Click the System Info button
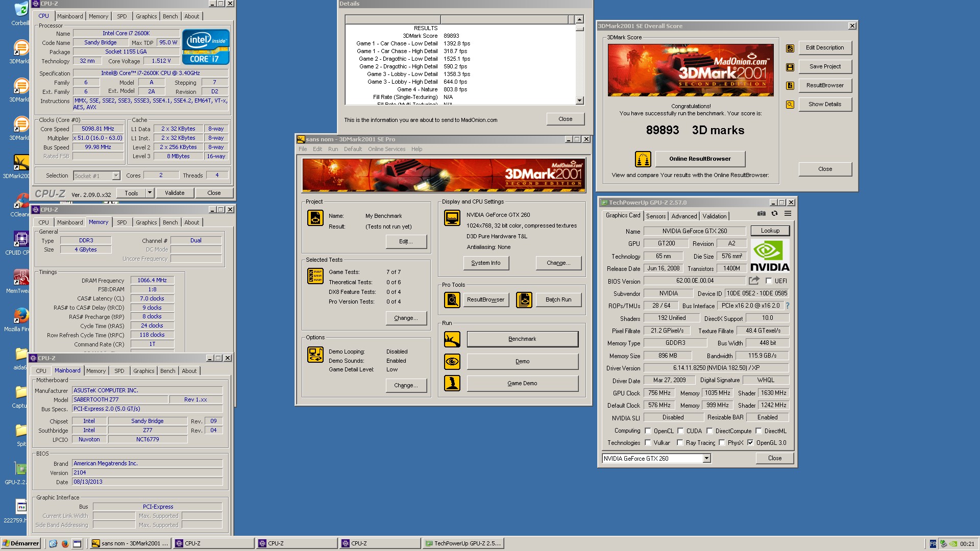Viewport: 980px width, 551px height. pyautogui.click(x=486, y=263)
